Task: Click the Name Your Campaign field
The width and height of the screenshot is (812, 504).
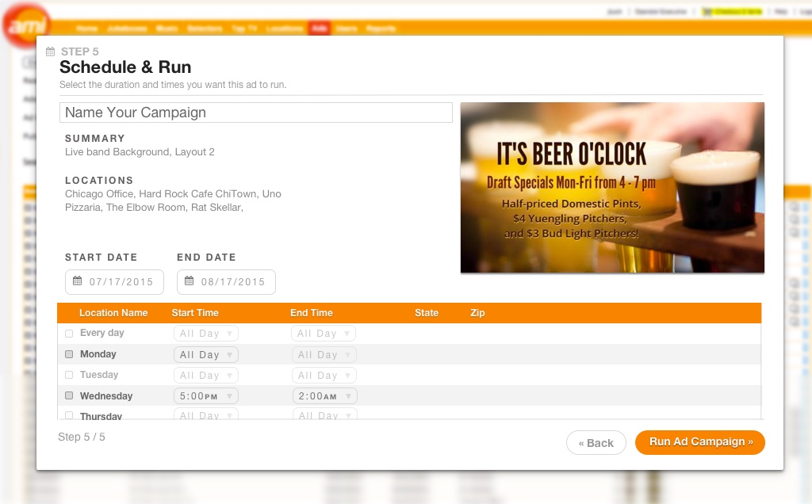Action: click(255, 113)
